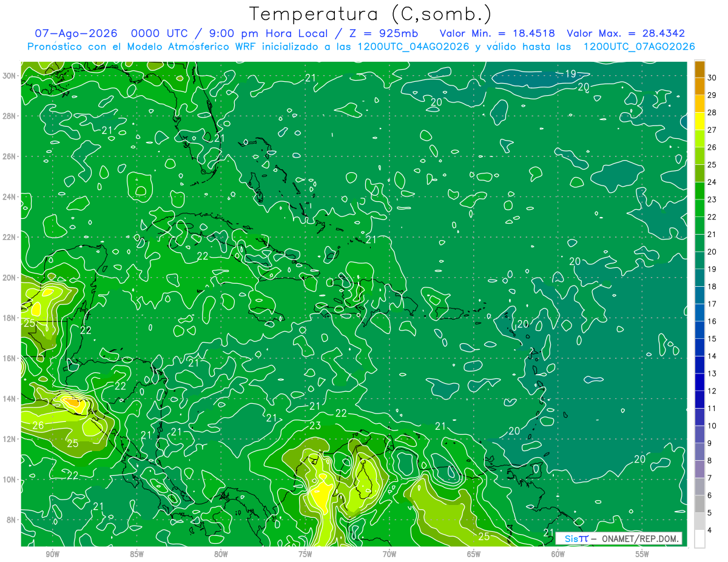
Task: Click the blue swatch between 12 and 13
Action: pos(699,383)
